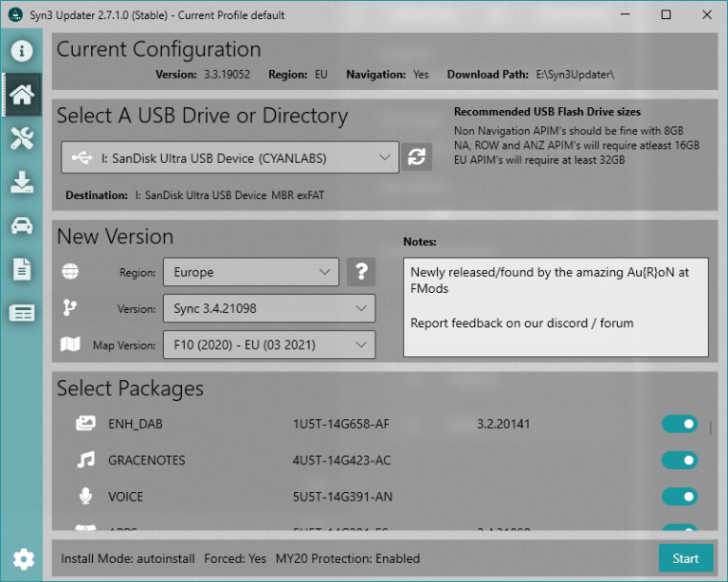The image size is (728, 582).
Task: Open the Utility tools wrench icon
Action: (22, 138)
